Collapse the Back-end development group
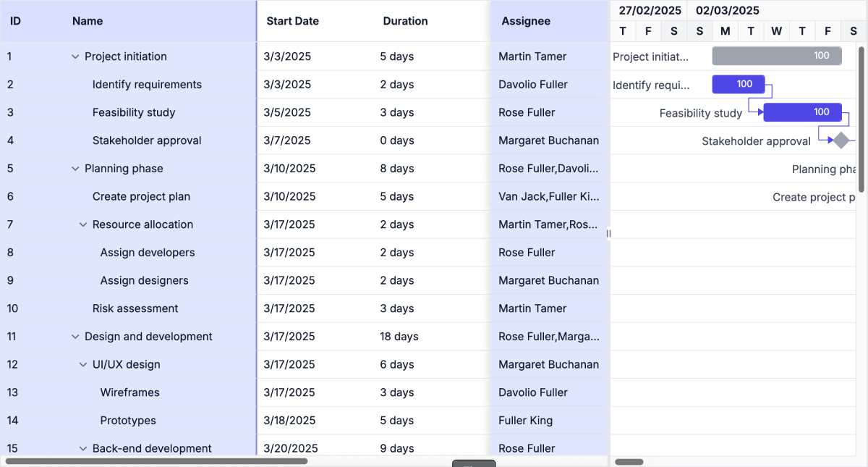The width and height of the screenshot is (868, 467). 82,448
